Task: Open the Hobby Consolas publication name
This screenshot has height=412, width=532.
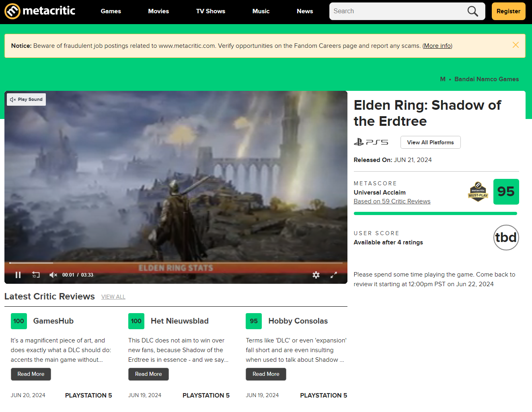Action: (x=298, y=321)
